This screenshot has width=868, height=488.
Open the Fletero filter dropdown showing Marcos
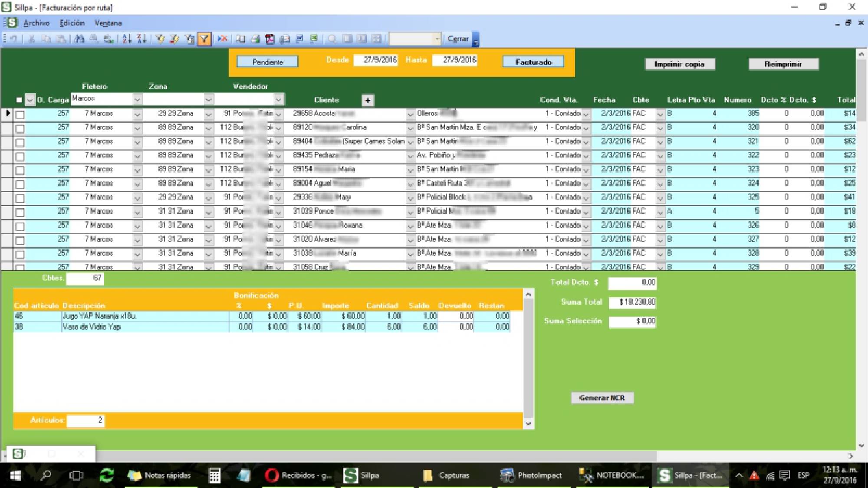pos(137,99)
